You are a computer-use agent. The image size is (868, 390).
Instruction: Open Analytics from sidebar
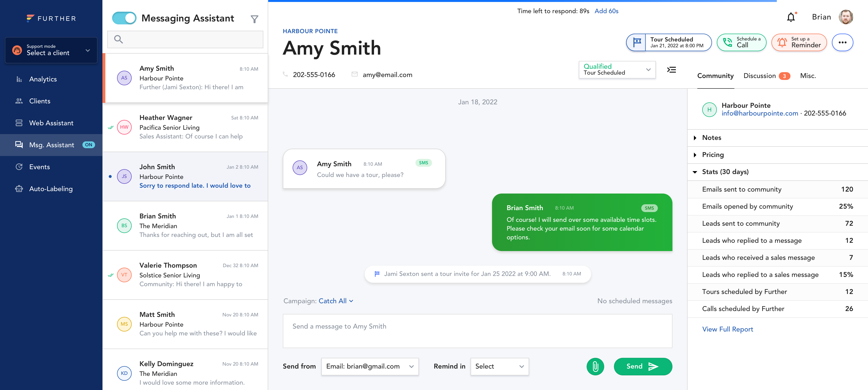(43, 79)
